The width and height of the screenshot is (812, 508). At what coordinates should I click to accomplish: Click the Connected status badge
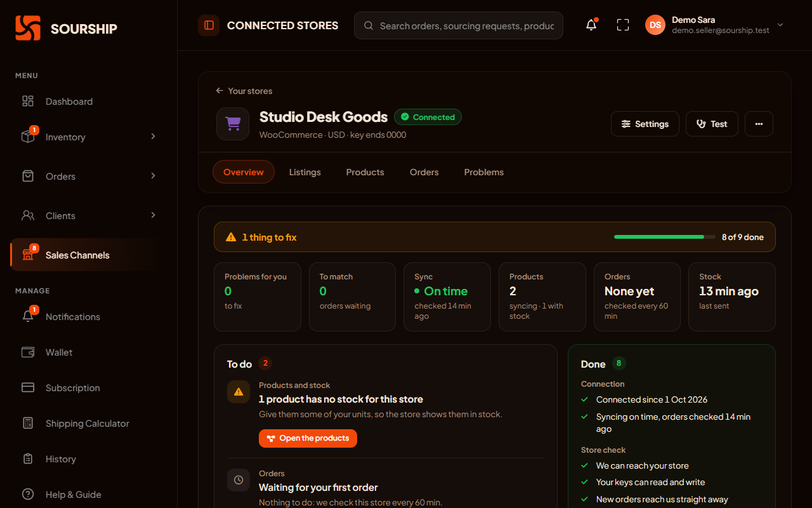[428, 117]
